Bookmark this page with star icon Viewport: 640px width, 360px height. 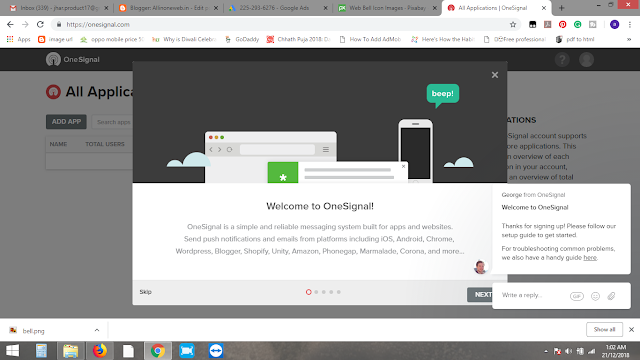513,24
